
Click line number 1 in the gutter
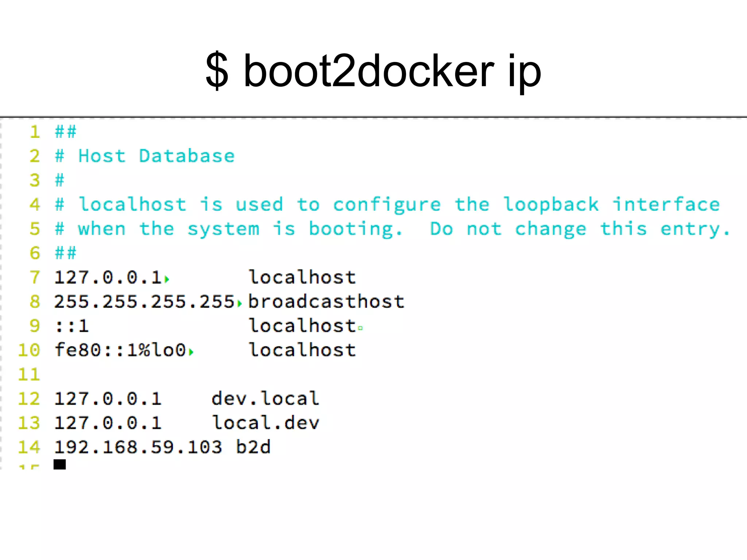pos(35,132)
